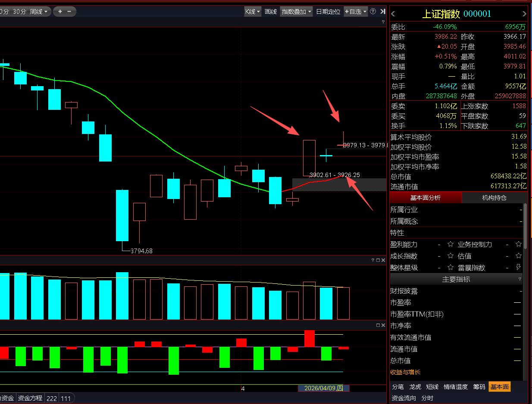Viewport: 532px width, 404px height.
Task: Open the 周线 period dropdown
Action: point(39,12)
